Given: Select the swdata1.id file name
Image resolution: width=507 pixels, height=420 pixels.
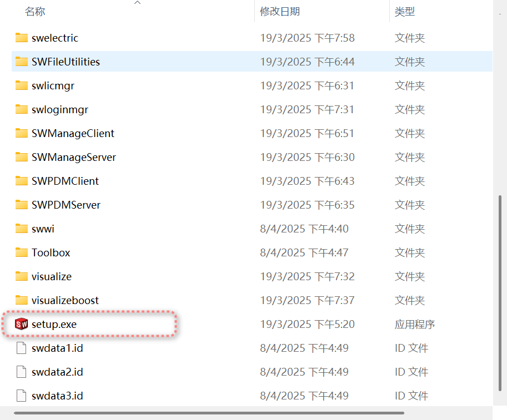Looking at the screenshot, I should click(x=57, y=348).
